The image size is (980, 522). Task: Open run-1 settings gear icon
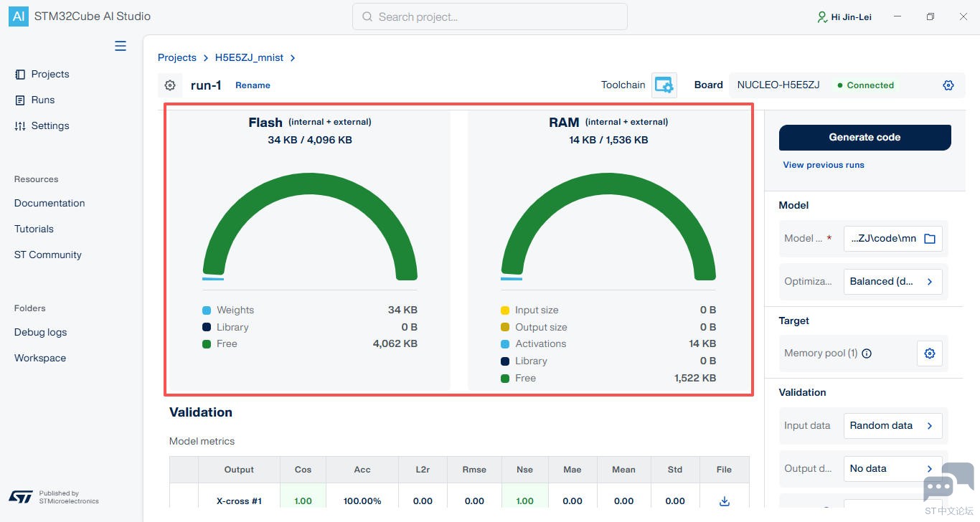coord(170,85)
